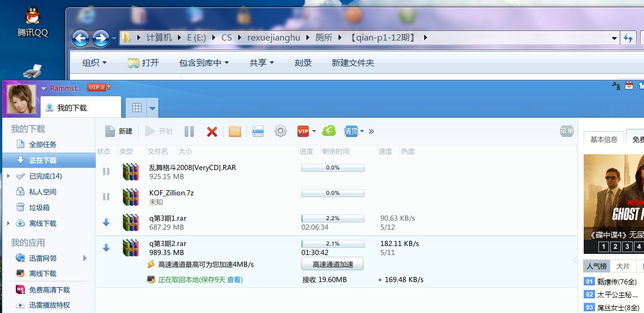Screen dimensions: 644x313
Task: Pause downloading q第3期1.rar via status arrow
Action: pos(106,222)
